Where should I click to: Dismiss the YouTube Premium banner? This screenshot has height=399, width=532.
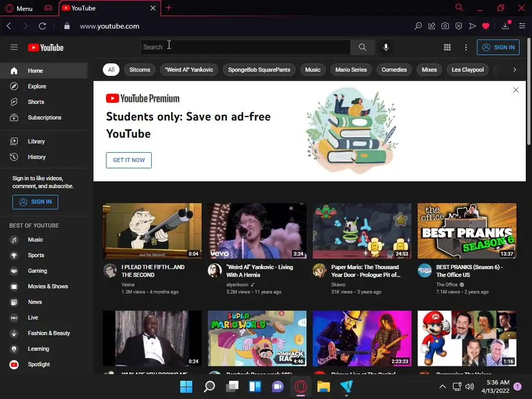click(516, 90)
